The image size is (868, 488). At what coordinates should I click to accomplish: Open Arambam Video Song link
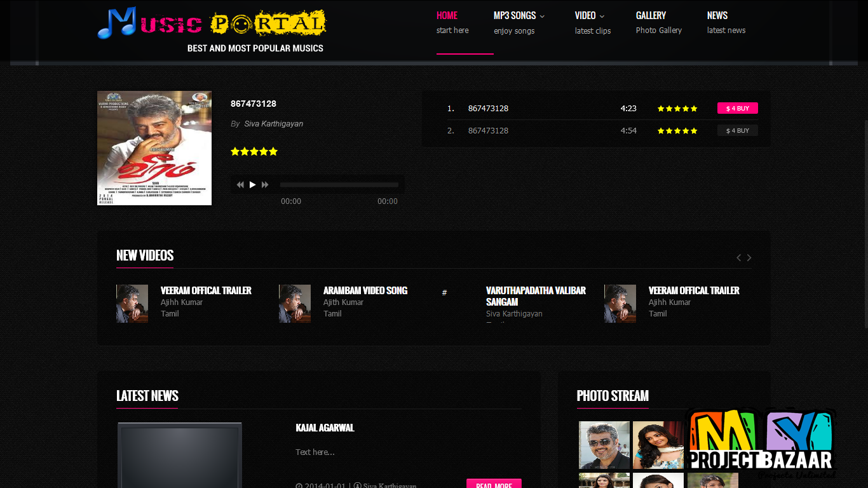coord(365,290)
